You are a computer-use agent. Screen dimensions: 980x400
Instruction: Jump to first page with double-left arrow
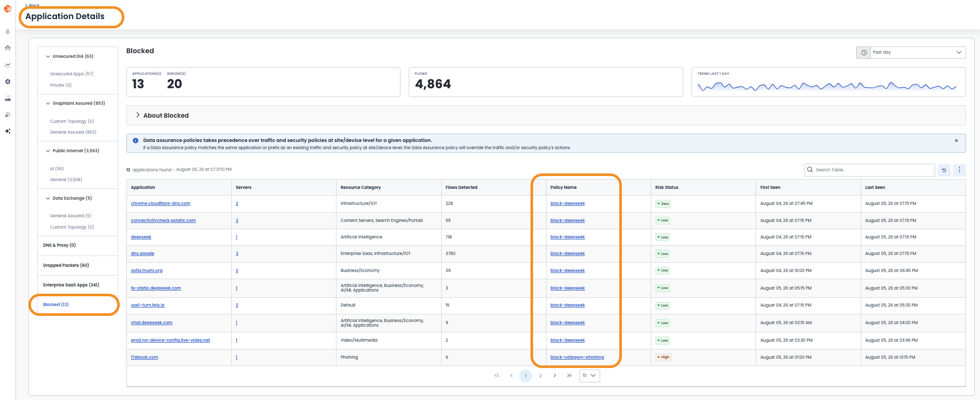(496, 375)
